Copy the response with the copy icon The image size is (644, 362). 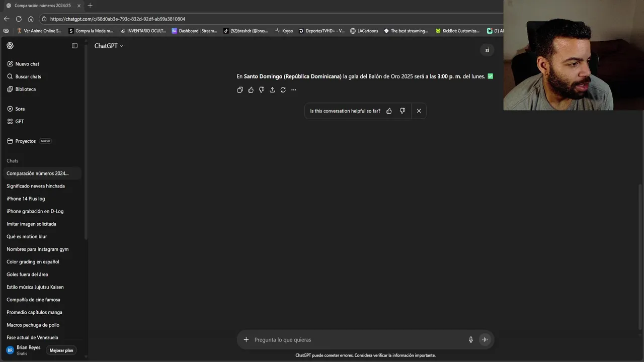pos(240,90)
